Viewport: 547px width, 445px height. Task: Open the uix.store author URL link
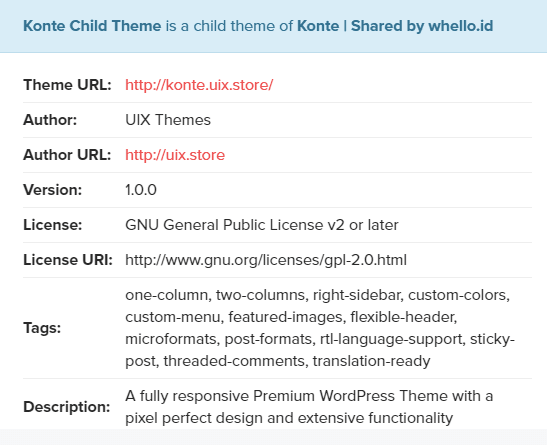click(175, 155)
